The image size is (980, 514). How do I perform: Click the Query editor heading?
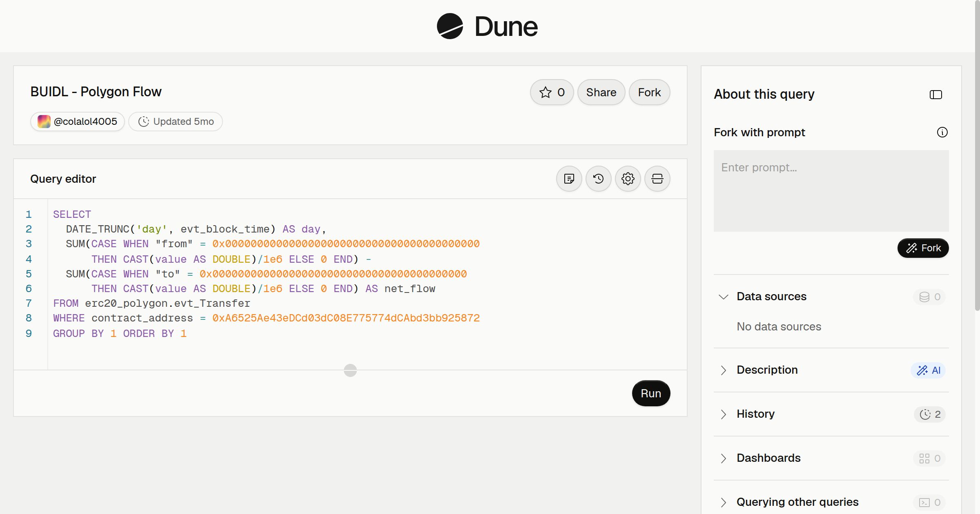pyautogui.click(x=63, y=179)
